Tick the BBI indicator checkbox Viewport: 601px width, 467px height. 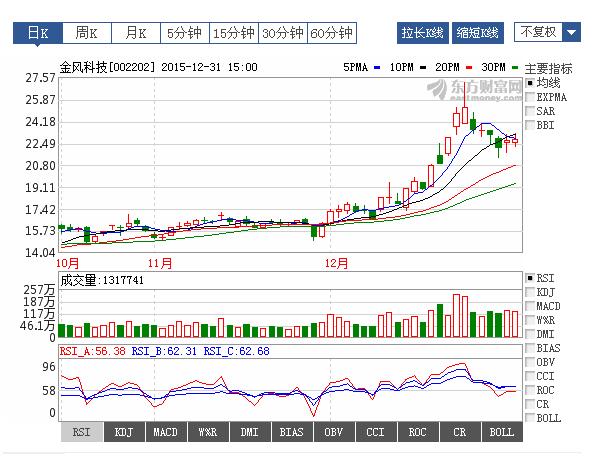530,125
